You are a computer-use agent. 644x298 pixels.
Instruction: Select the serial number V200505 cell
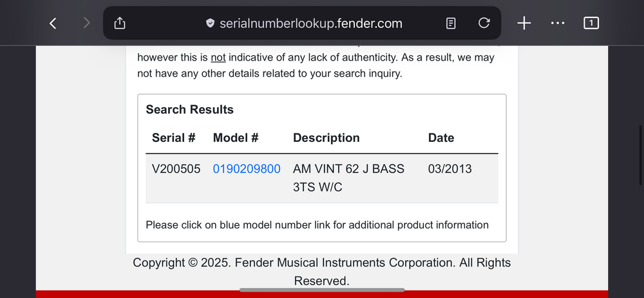click(176, 169)
